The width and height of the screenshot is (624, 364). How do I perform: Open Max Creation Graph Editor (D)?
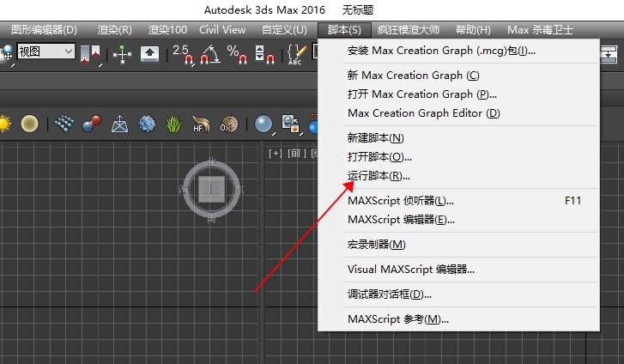[458, 113]
